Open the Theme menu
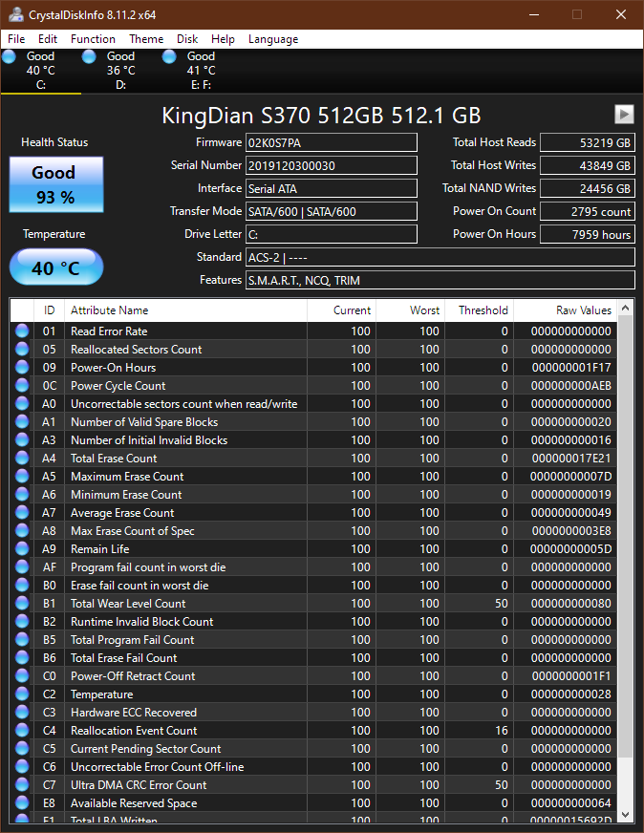Image resolution: width=644 pixels, height=833 pixels. coord(146,39)
